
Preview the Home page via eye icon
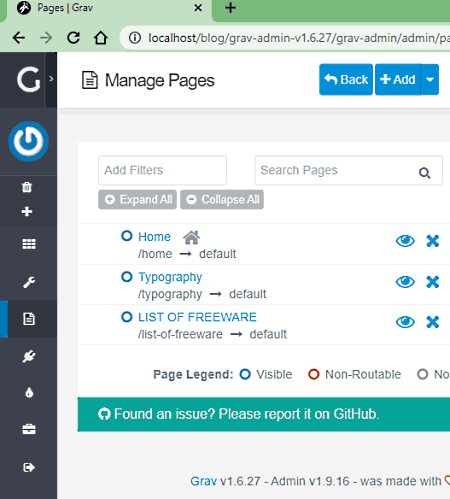(x=405, y=241)
